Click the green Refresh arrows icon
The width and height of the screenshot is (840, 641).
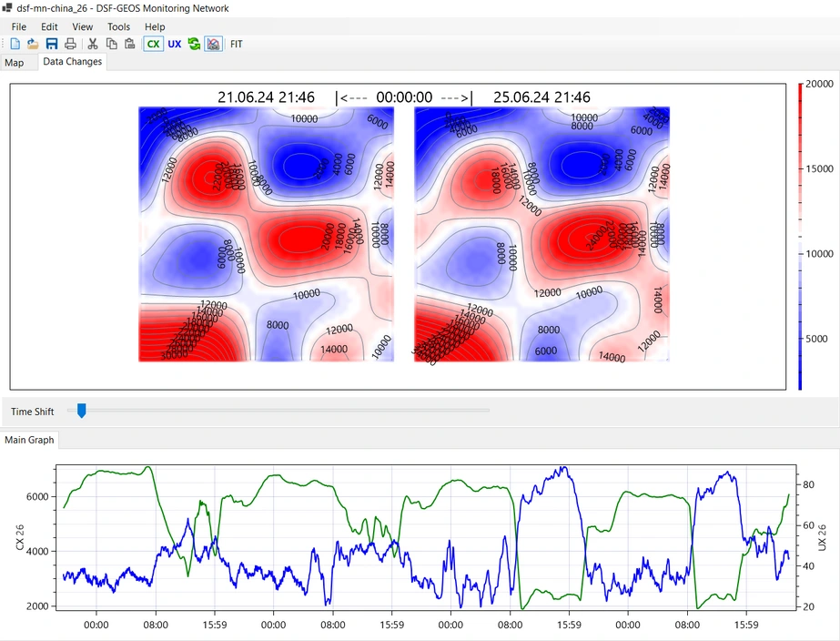point(194,44)
